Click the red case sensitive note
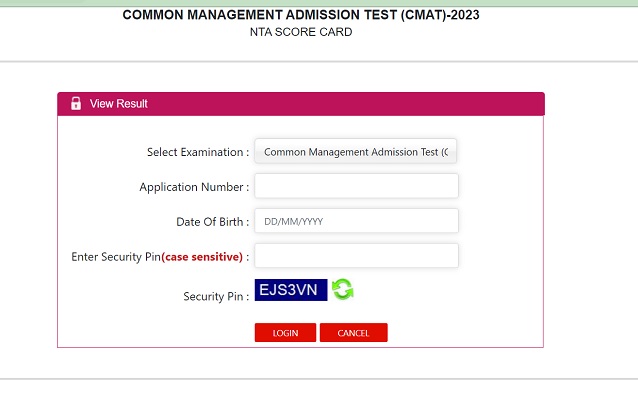The height and width of the screenshot is (406, 638). point(202,257)
